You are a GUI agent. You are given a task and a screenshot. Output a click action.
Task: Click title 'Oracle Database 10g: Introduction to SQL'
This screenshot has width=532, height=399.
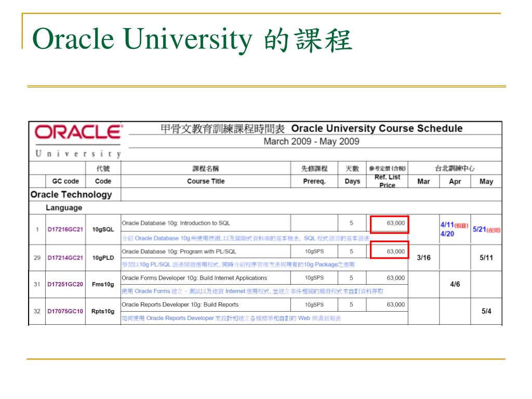(x=176, y=223)
